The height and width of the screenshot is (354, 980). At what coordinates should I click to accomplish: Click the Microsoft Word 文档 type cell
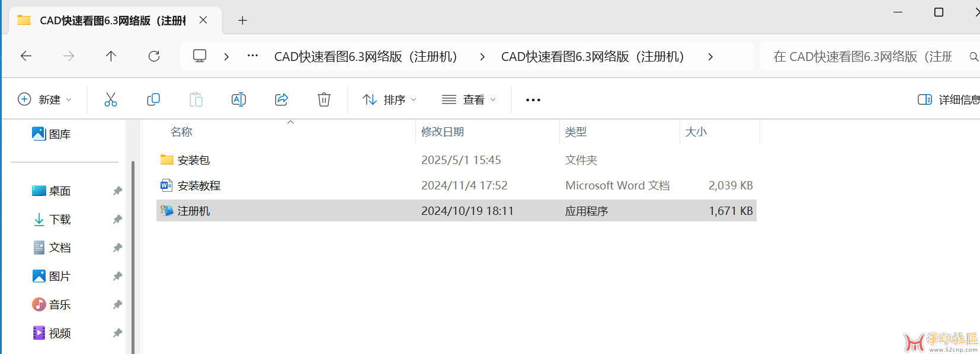(x=617, y=185)
